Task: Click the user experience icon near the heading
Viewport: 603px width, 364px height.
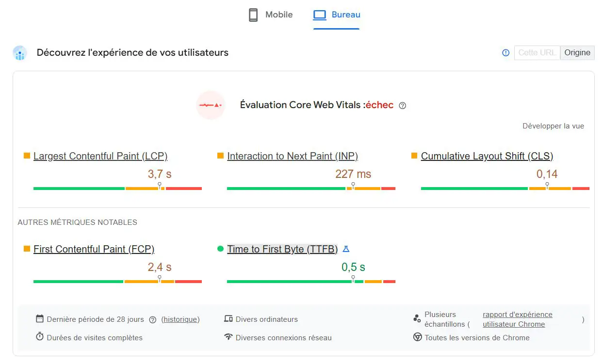Action: [20, 53]
